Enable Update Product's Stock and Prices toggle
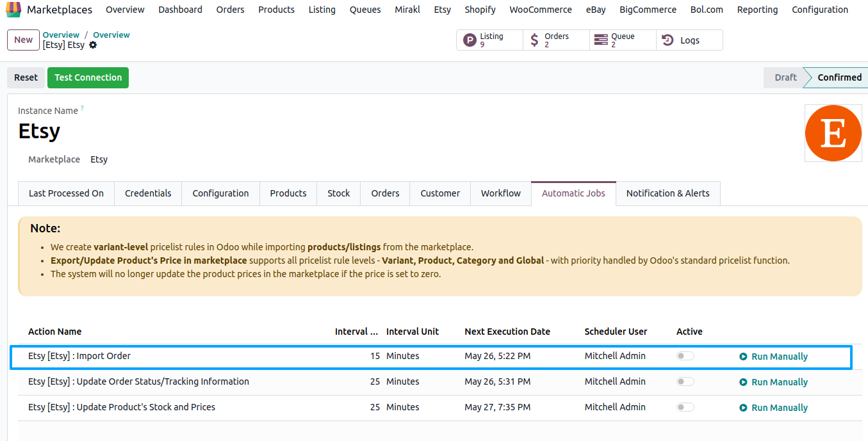 [x=685, y=407]
